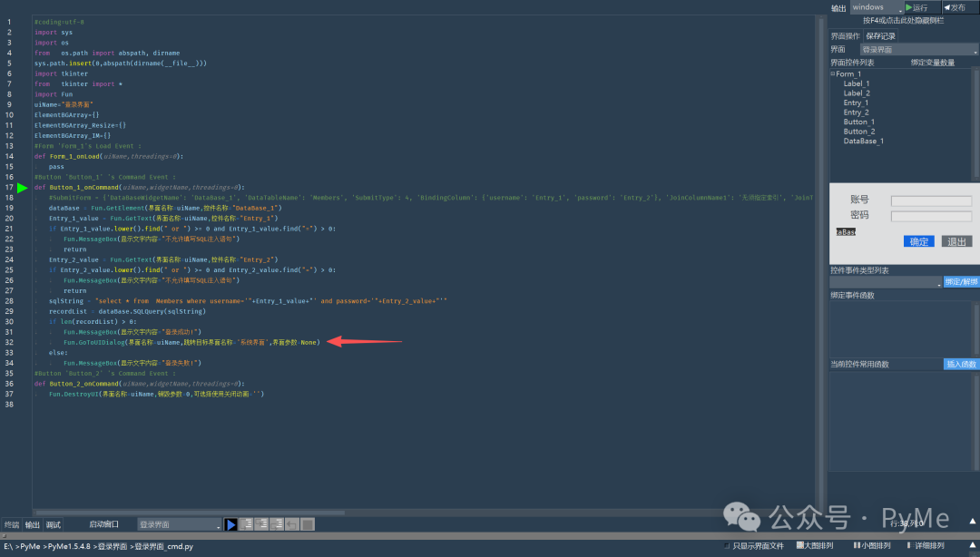This screenshot has width=980, height=557.
Task: Select DataBase_1 in the control list
Action: (x=862, y=142)
